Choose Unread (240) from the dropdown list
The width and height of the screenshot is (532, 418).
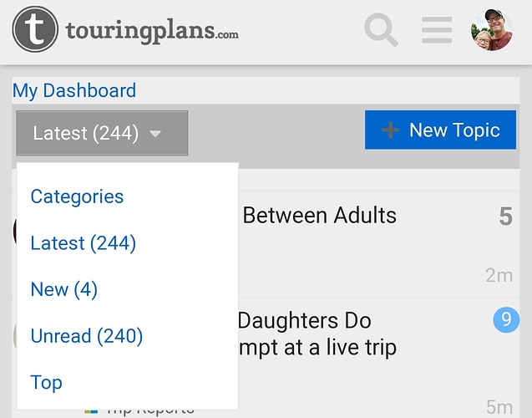coord(87,336)
